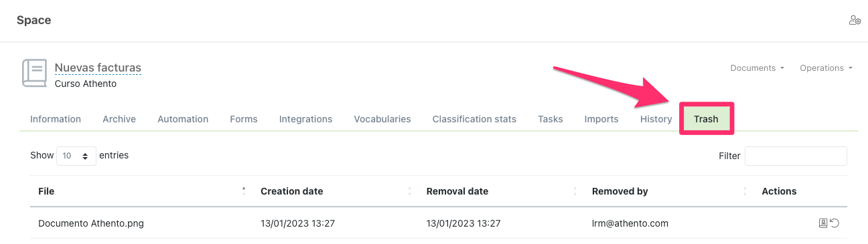Open the Show entries count selector

(x=76, y=156)
